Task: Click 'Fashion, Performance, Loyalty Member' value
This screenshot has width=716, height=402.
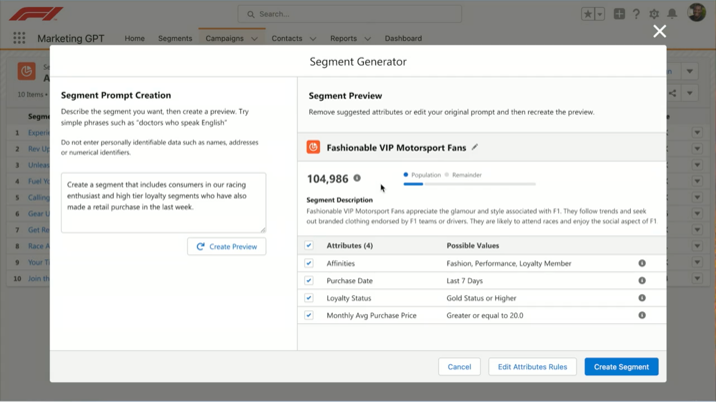Action: coord(509,263)
